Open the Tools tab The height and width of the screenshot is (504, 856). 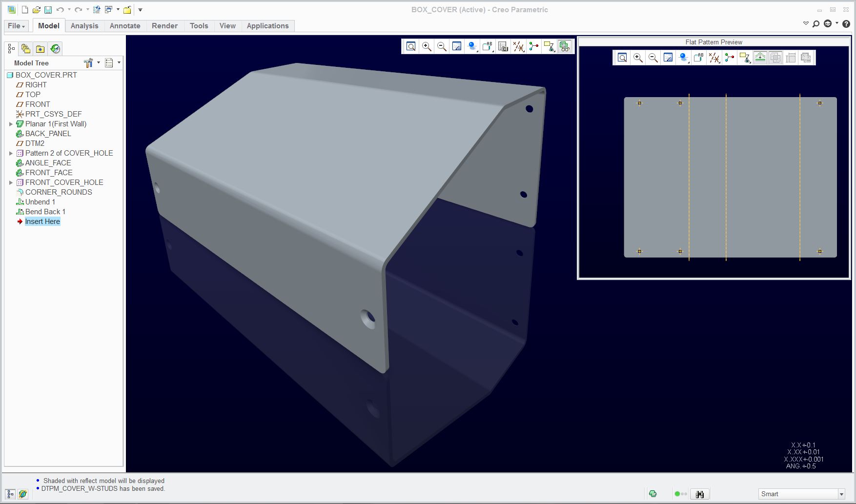coord(199,26)
